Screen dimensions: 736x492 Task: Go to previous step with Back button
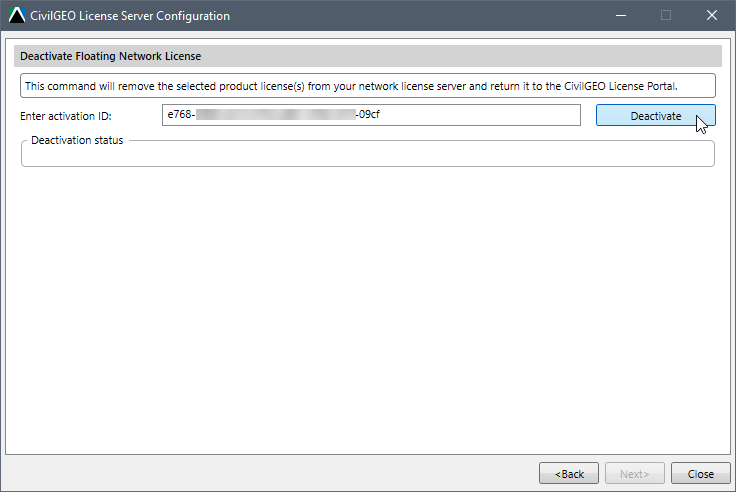coord(569,473)
